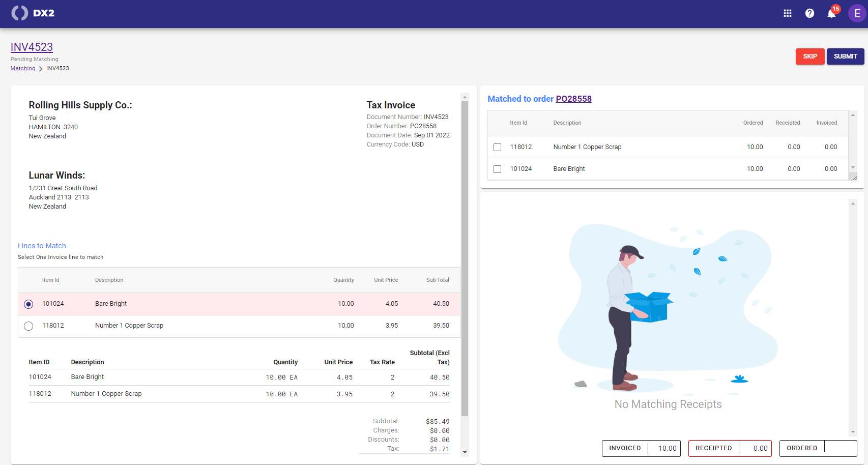Open the help question mark icon
The height and width of the screenshot is (465, 868).
tap(809, 14)
